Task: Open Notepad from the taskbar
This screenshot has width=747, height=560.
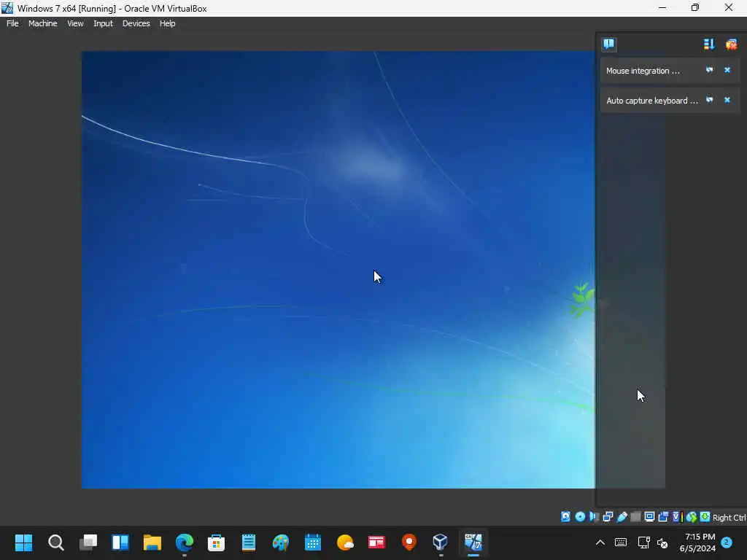Action: coord(249,542)
